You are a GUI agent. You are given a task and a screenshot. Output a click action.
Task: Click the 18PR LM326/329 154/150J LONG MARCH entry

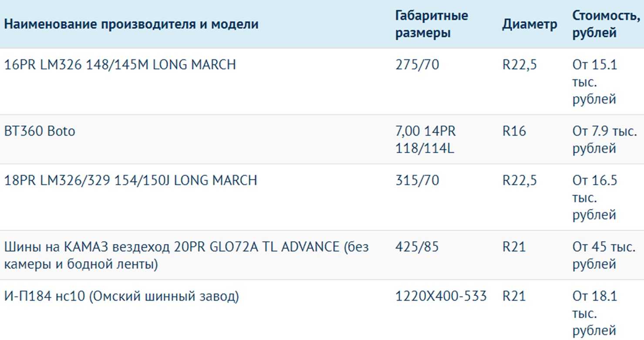click(x=130, y=180)
